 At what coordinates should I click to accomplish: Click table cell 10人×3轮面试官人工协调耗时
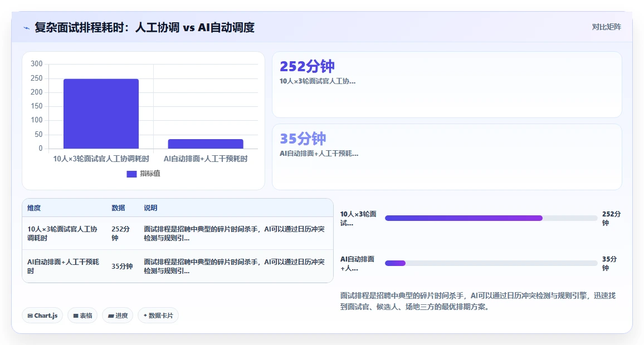[62, 233]
